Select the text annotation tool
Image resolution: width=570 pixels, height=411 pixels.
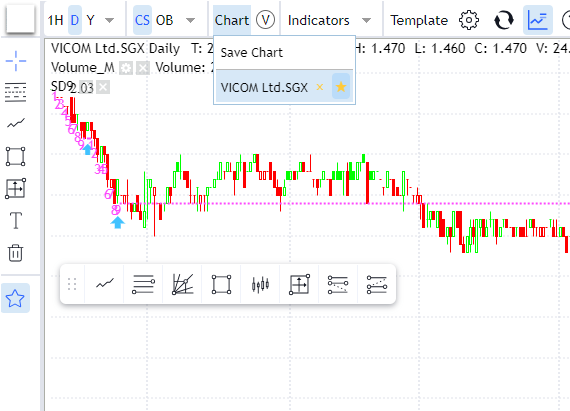click(x=16, y=220)
